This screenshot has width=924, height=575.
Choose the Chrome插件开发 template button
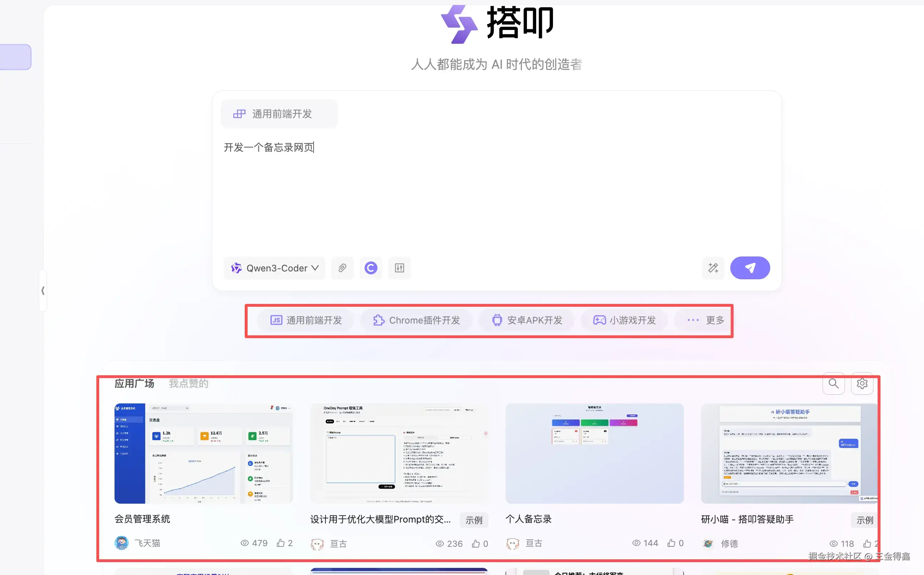pyautogui.click(x=416, y=320)
